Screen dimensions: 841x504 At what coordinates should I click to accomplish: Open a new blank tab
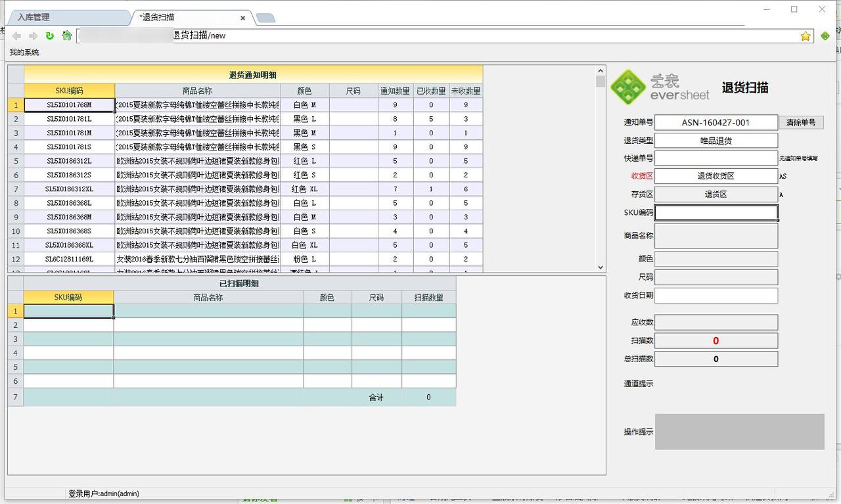pyautogui.click(x=265, y=18)
